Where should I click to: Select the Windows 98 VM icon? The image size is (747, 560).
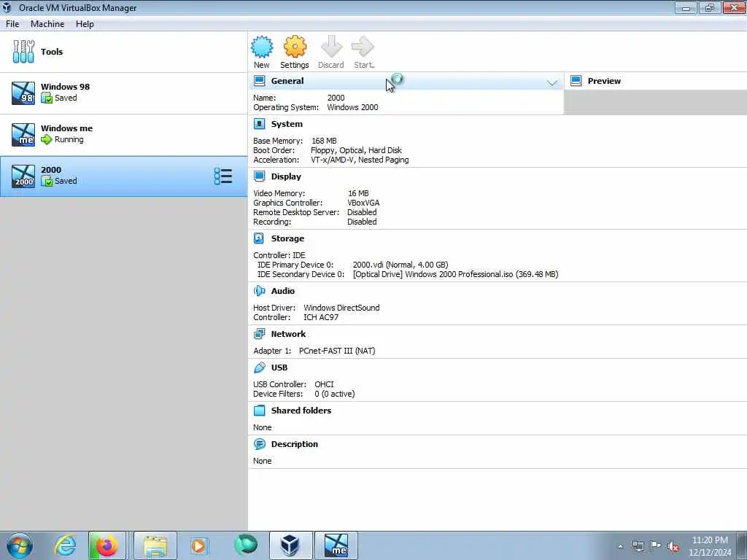pyautogui.click(x=23, y=93)
